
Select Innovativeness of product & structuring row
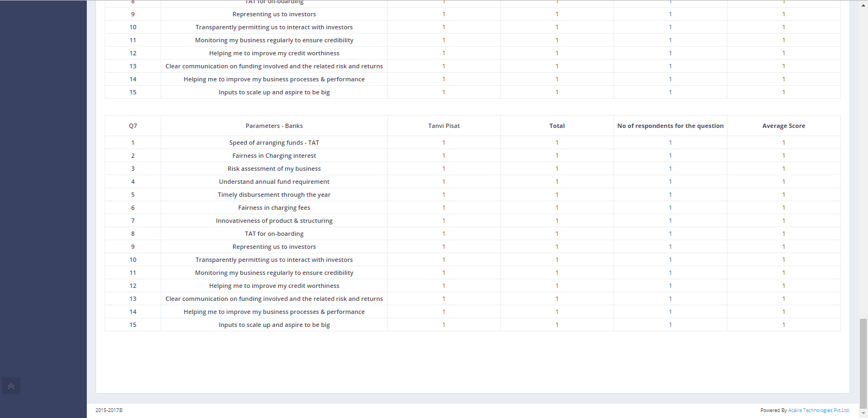(x=274, y=221)
